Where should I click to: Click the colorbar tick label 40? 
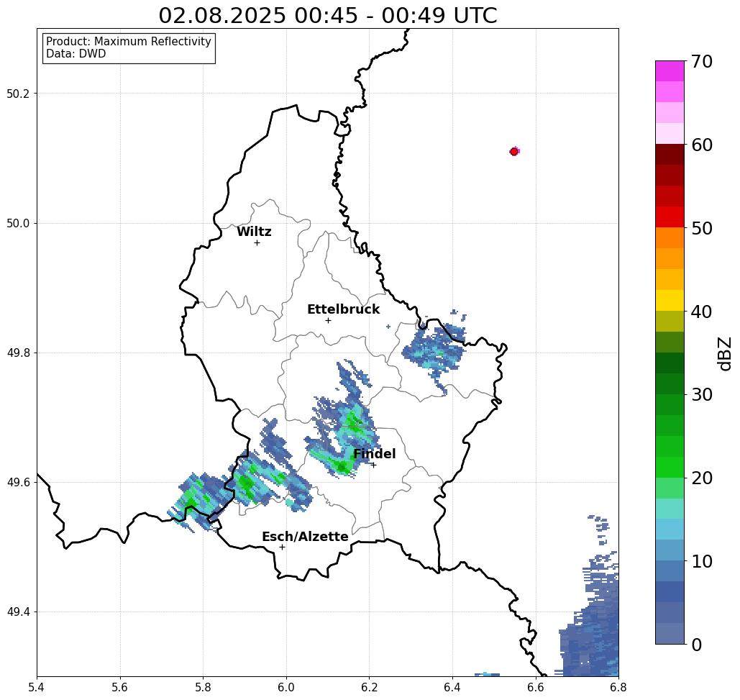tap(702, 312)
